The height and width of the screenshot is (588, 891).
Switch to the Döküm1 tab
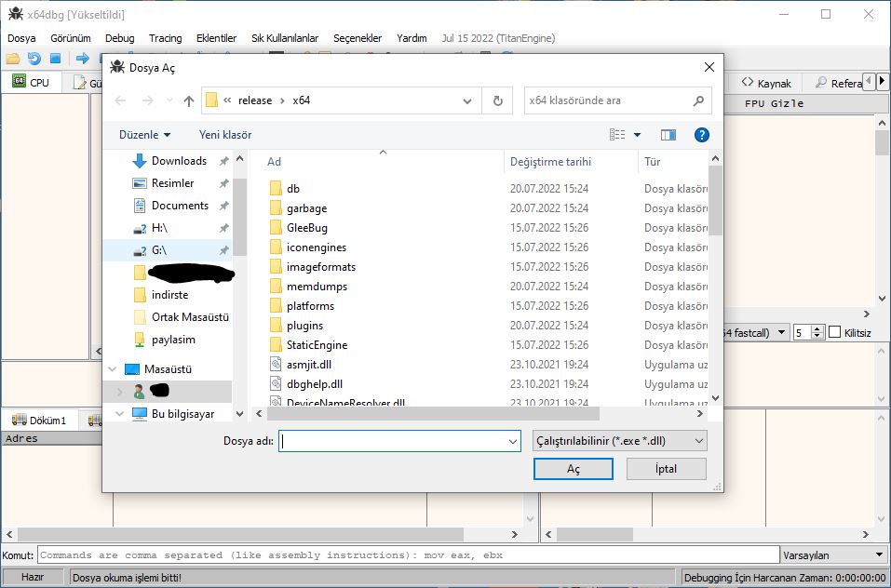pos(39,420)
